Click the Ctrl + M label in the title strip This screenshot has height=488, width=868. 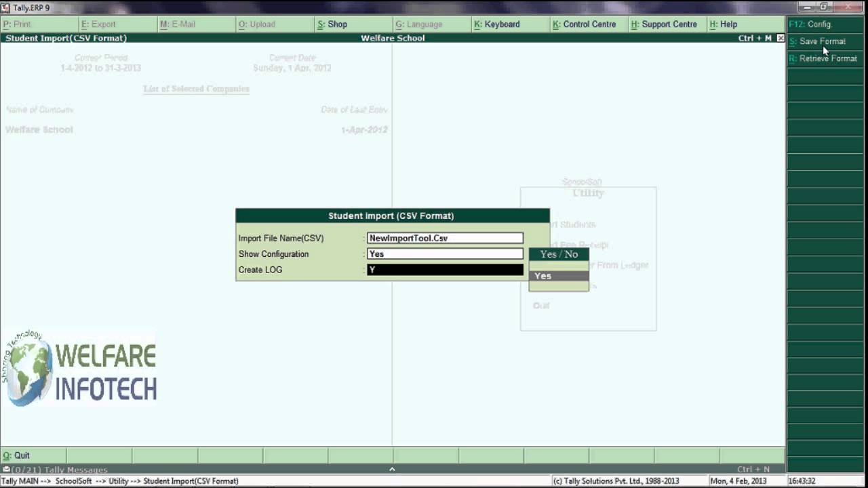pos(755,38)
